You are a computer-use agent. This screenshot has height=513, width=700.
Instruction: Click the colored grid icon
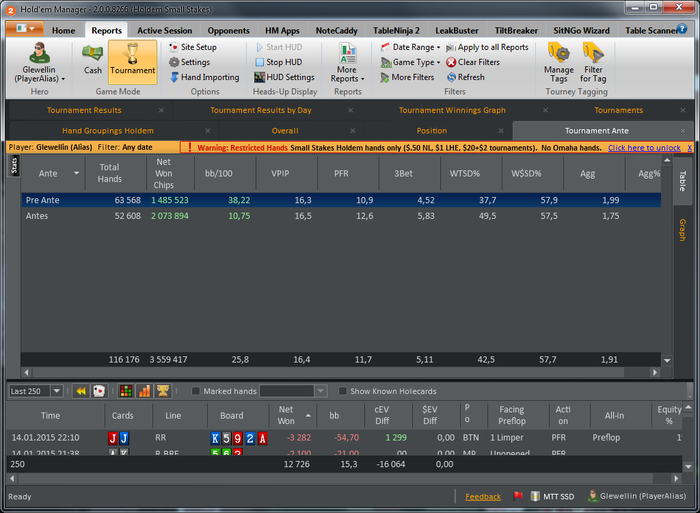coord(126,391)
